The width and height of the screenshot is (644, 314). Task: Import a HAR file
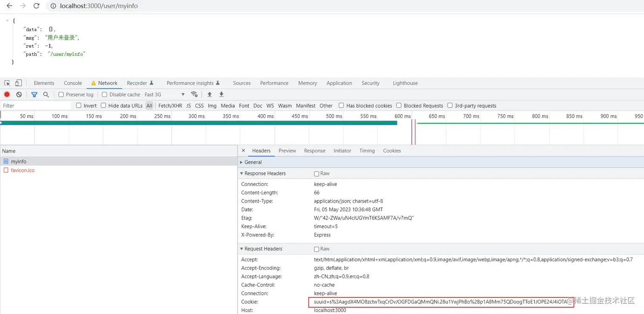(x=210, y=94)
